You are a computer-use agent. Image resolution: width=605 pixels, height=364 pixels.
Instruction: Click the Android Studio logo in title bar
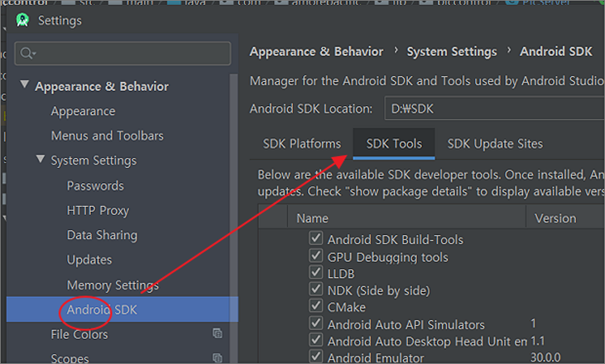[x=22, y=20]
